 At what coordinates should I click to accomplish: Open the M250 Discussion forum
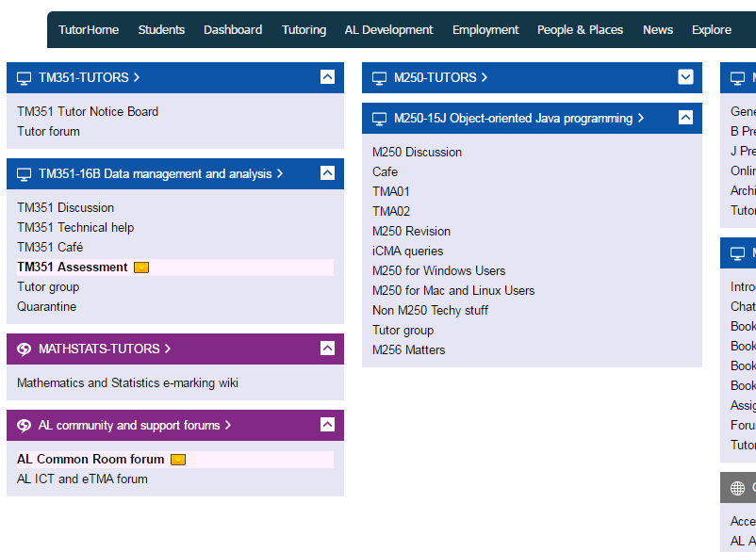point(418,152)
